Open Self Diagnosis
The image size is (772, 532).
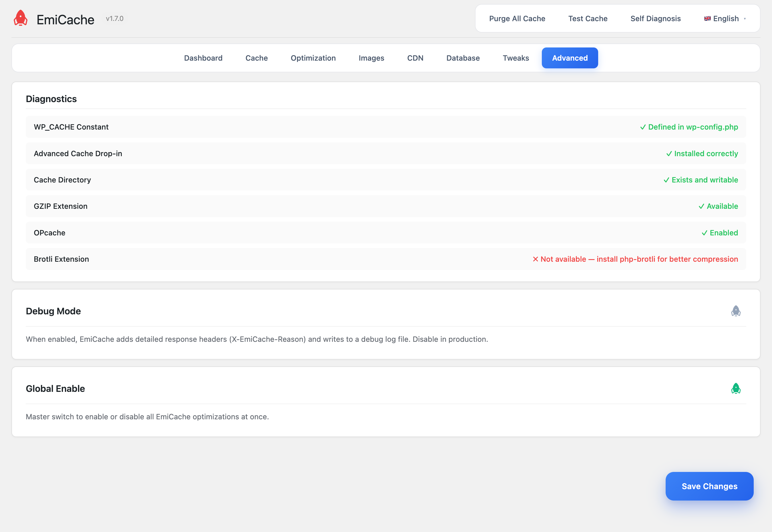click(655, 19)
